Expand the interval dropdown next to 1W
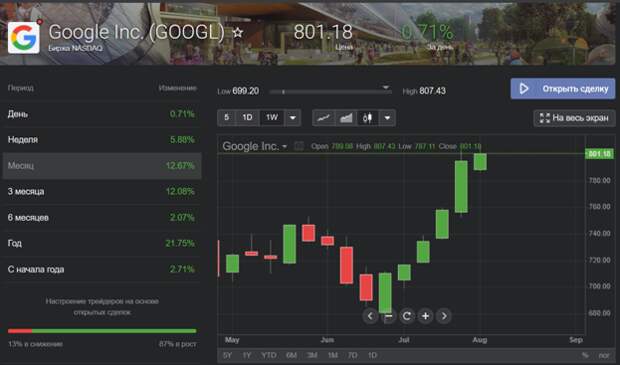 [x=293, y=118]
